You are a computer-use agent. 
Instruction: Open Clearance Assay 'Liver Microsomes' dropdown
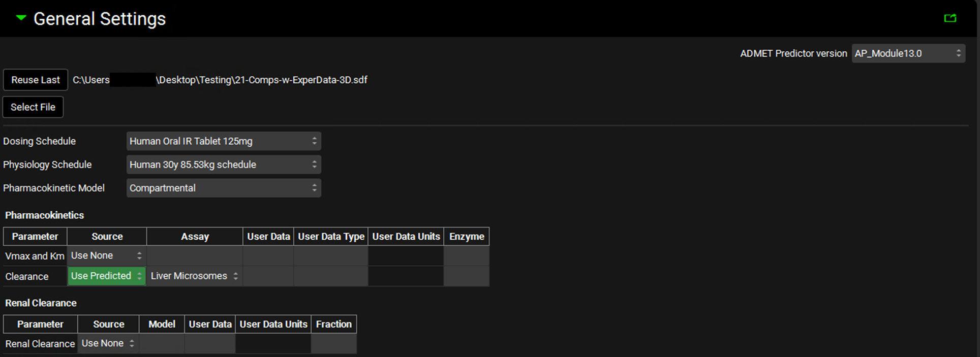[194, 276]
